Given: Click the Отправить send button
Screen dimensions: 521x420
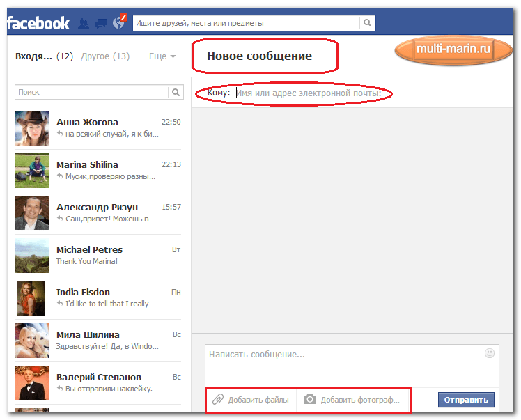Looking at the screenshot, I should 466,400.
